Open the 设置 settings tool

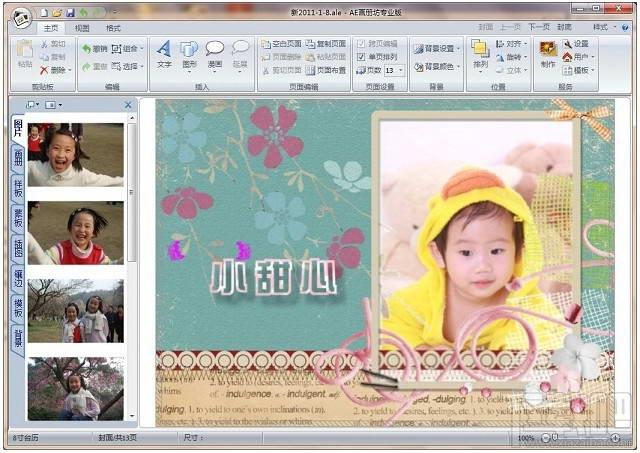(576, 44)
